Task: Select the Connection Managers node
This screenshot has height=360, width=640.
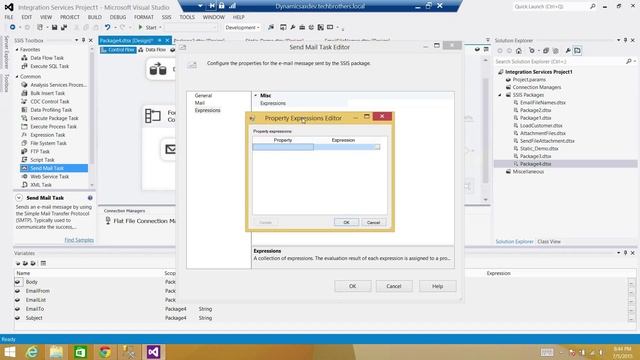Action: (537, 87)
